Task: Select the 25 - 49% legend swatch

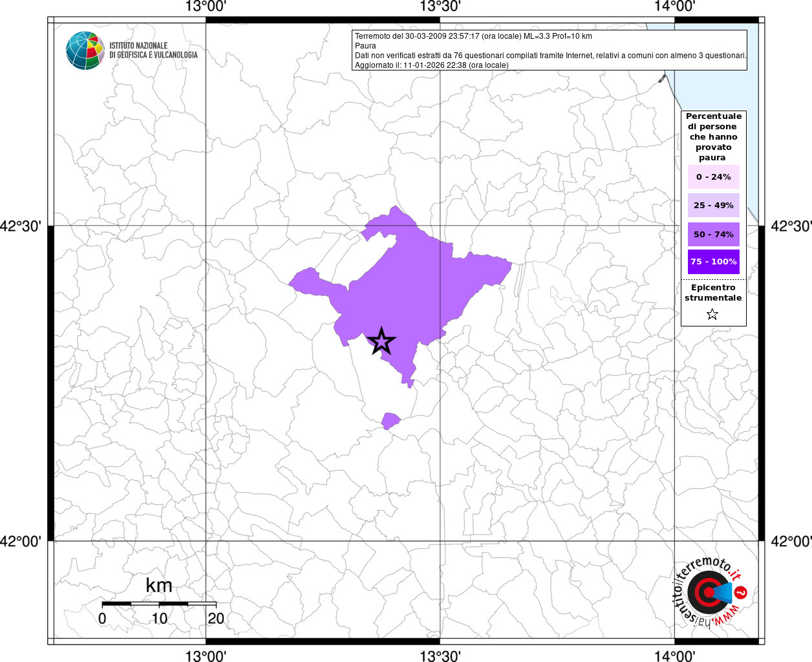Action: (x=714, y=205)
